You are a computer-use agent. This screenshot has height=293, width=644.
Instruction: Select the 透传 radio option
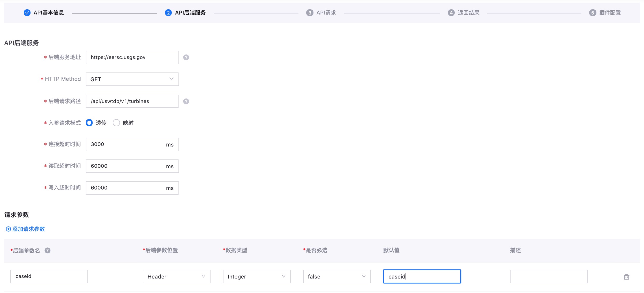click(x=89, y=123)
